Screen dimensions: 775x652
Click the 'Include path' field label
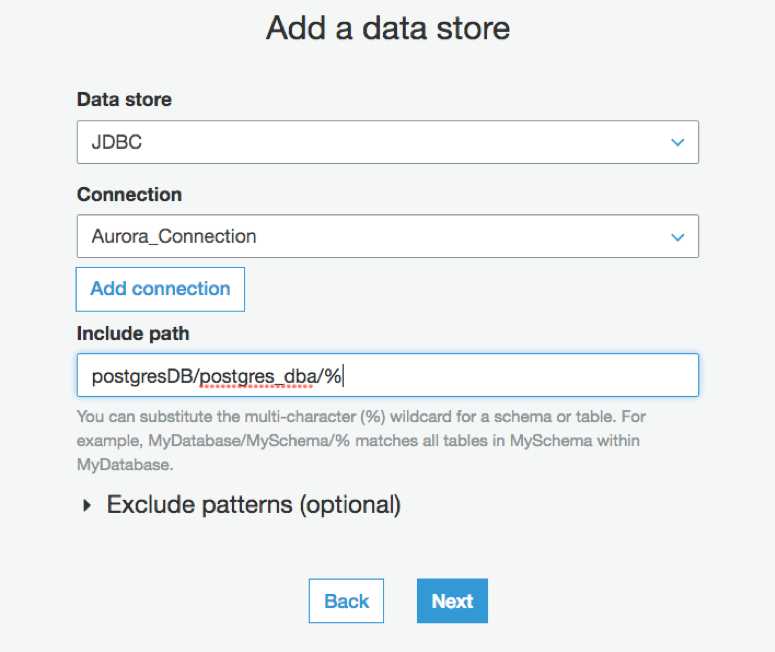[x=133, y=333]
